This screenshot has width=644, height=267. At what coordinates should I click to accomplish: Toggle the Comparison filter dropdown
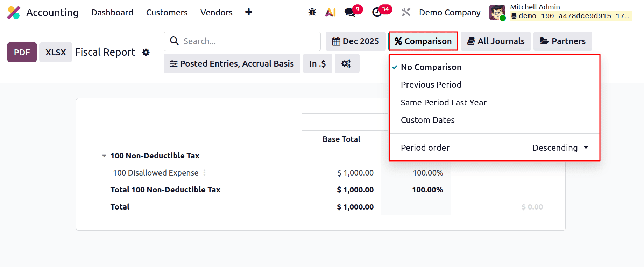pos(423,41)
